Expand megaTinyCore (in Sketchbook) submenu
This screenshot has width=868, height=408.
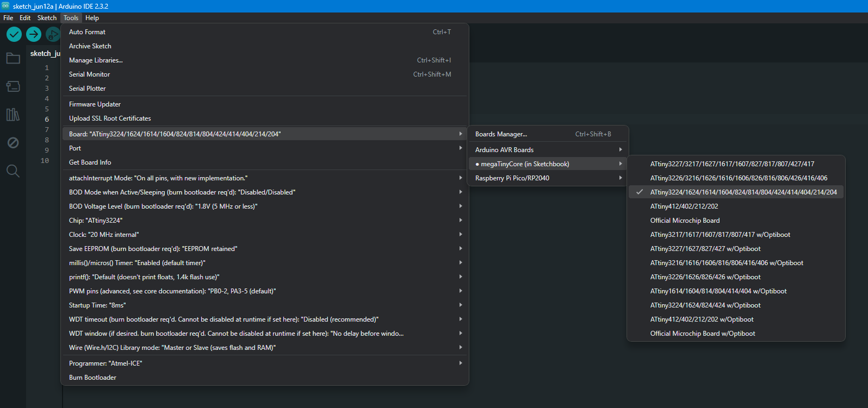pos(548,164)
